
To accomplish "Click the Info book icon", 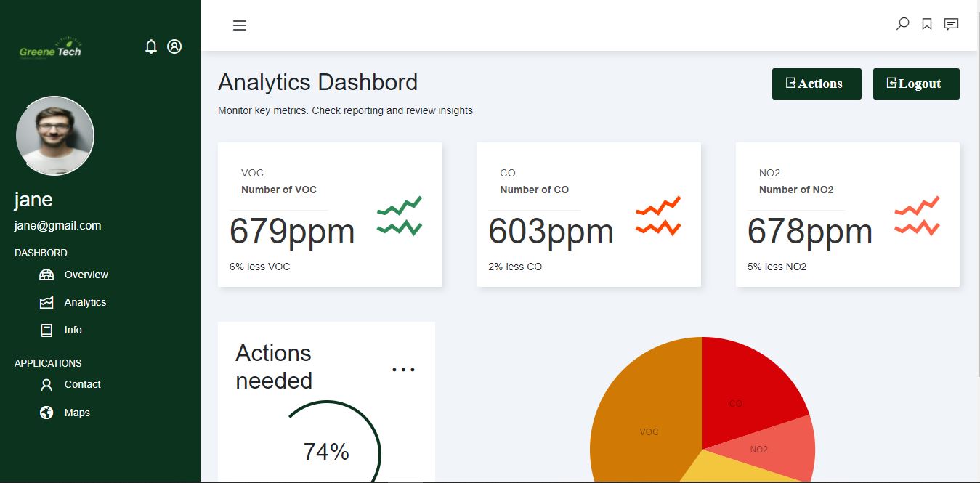I will [46, 330].
